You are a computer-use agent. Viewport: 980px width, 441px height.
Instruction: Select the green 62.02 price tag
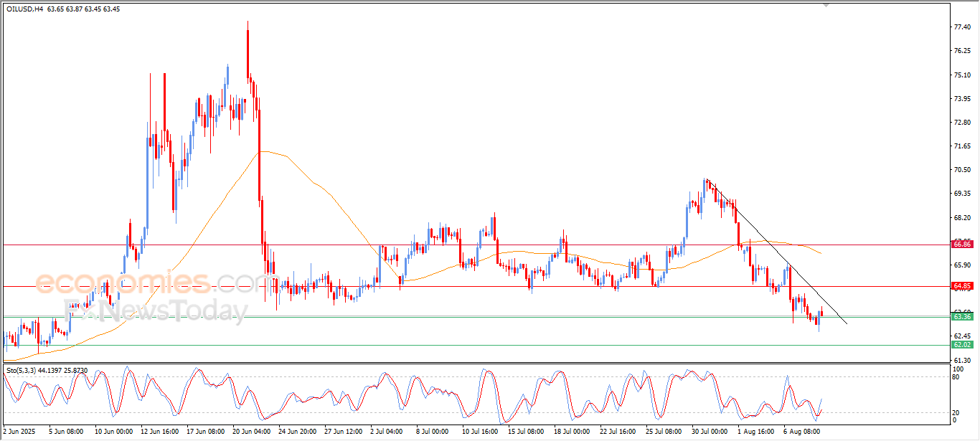962,345
